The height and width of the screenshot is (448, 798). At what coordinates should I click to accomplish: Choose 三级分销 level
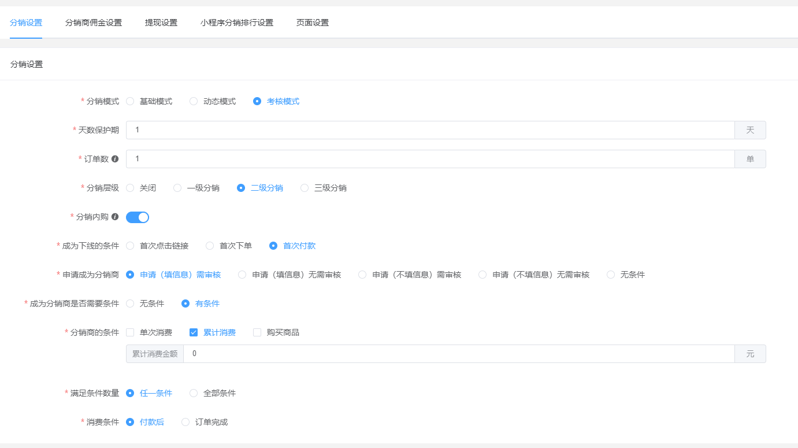click(x=305, y=188)
